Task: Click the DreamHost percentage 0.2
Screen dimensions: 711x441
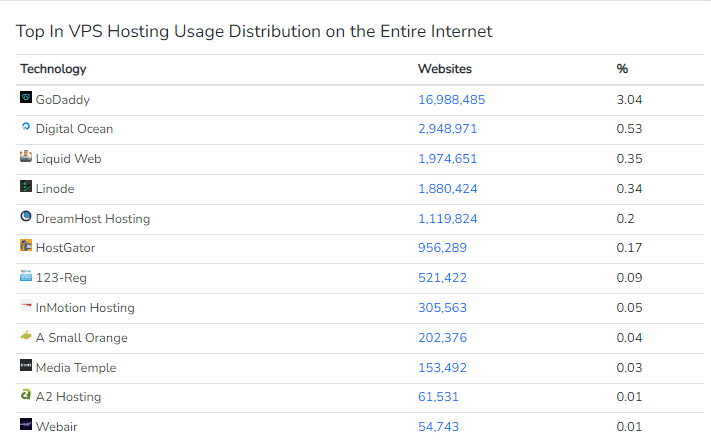Action: pos(625,218)
